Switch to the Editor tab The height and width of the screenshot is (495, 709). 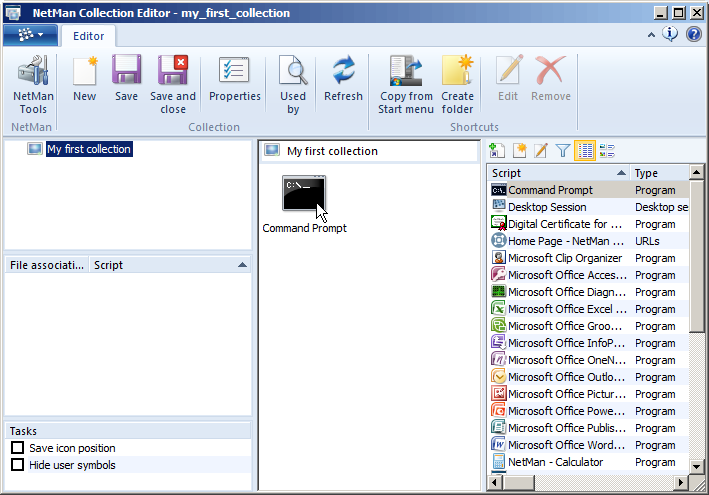pos(88,36)
